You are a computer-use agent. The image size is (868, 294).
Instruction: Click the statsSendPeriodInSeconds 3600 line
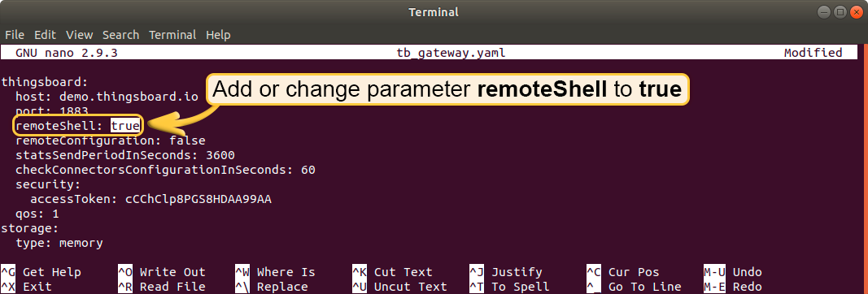[x=125, y=155]
